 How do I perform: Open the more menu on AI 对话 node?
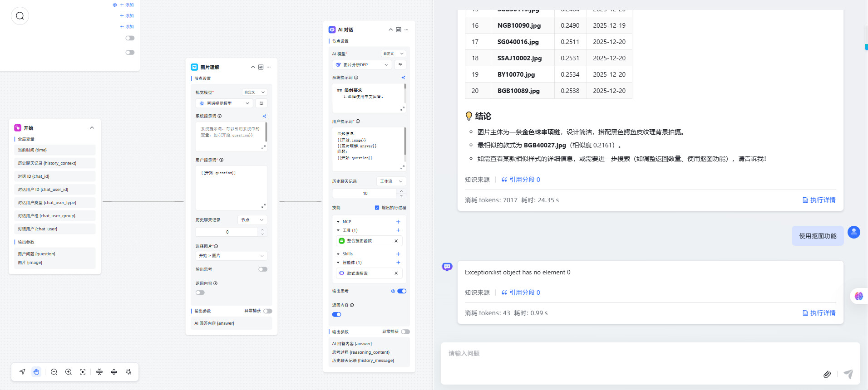coord(406,29)
